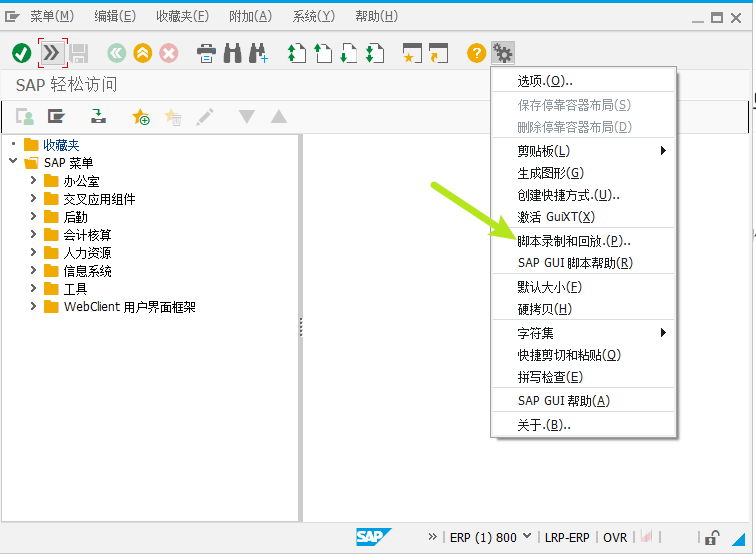Select 选项(O).. from the menu

click(x=583, y=81)
